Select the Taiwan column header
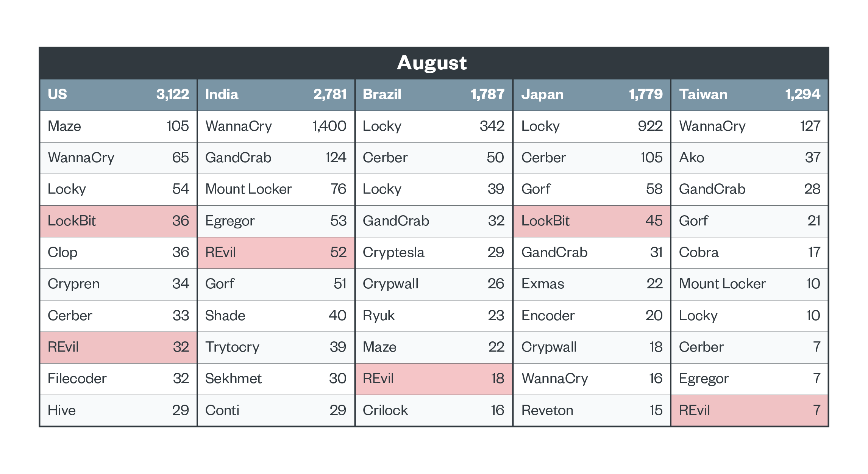Image resolution: width=868 pixels, height=474 pixels. (749, 94)
